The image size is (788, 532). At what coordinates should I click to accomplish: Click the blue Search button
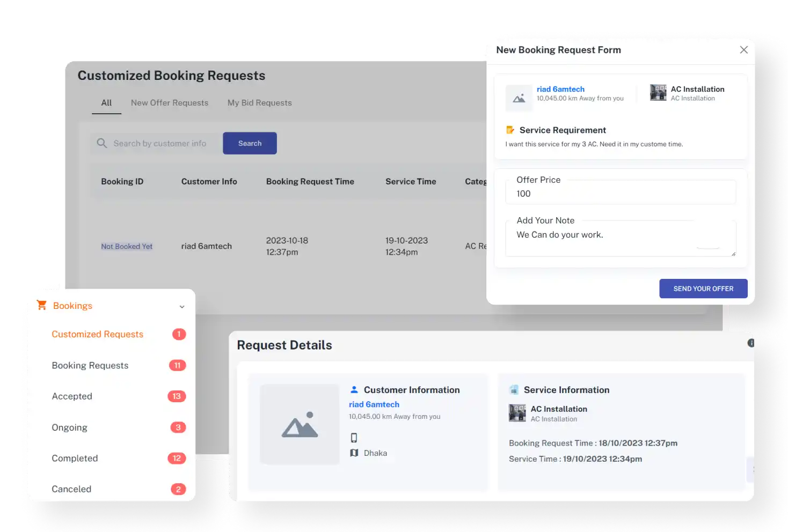tap(250, 143)
